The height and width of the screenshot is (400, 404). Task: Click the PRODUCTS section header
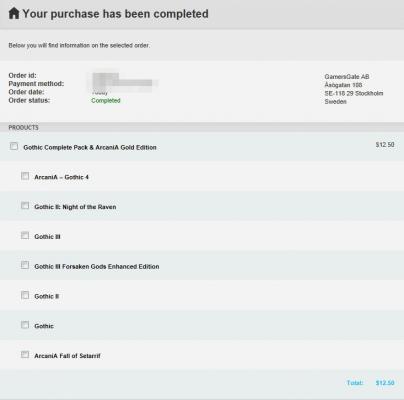[23, 127]
